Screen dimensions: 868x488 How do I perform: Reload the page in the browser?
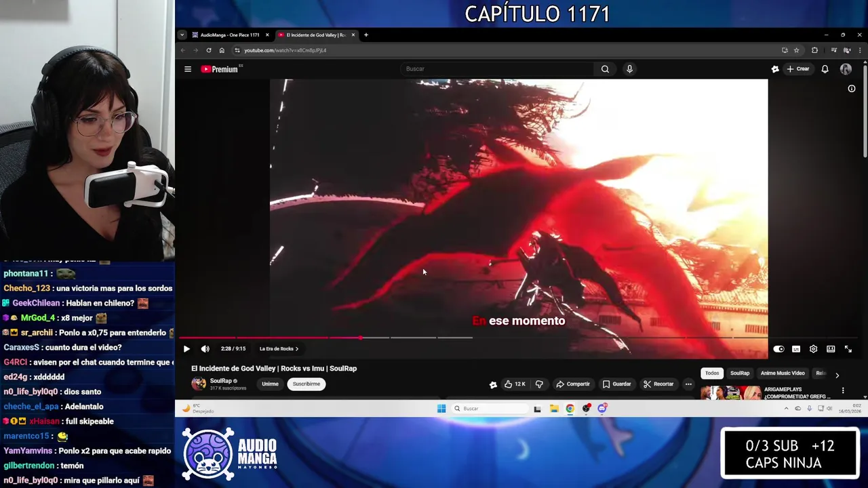[209, 50]
